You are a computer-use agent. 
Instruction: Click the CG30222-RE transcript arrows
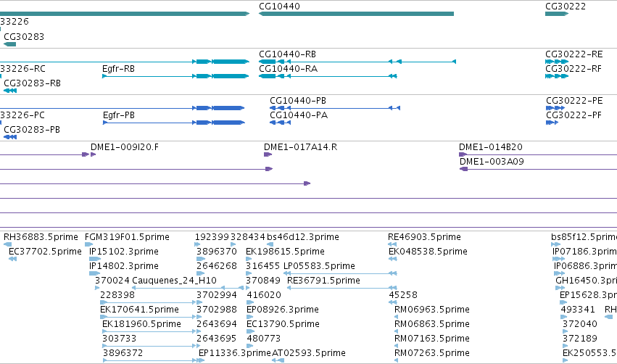557,62
